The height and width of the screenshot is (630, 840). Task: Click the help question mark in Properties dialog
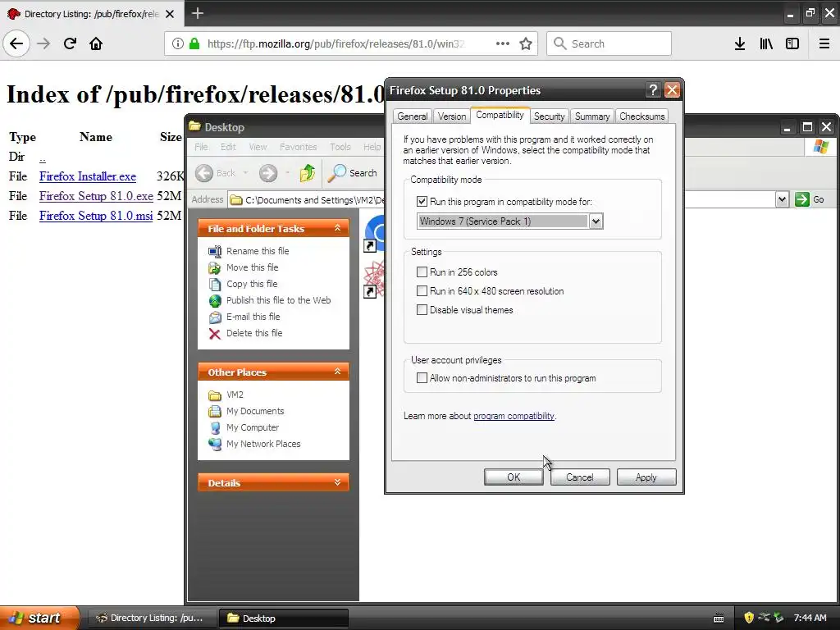[x=652, y=90]
